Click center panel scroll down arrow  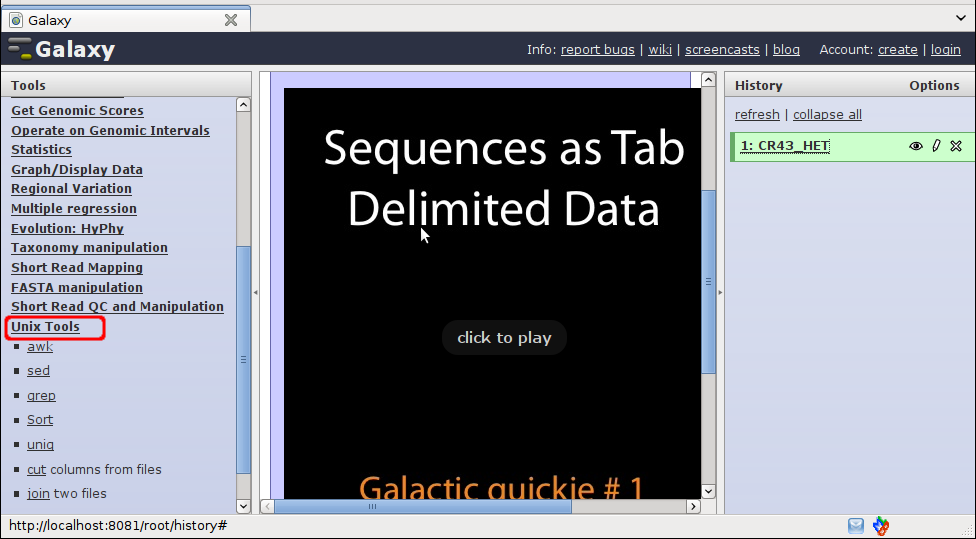coord(708,491)
